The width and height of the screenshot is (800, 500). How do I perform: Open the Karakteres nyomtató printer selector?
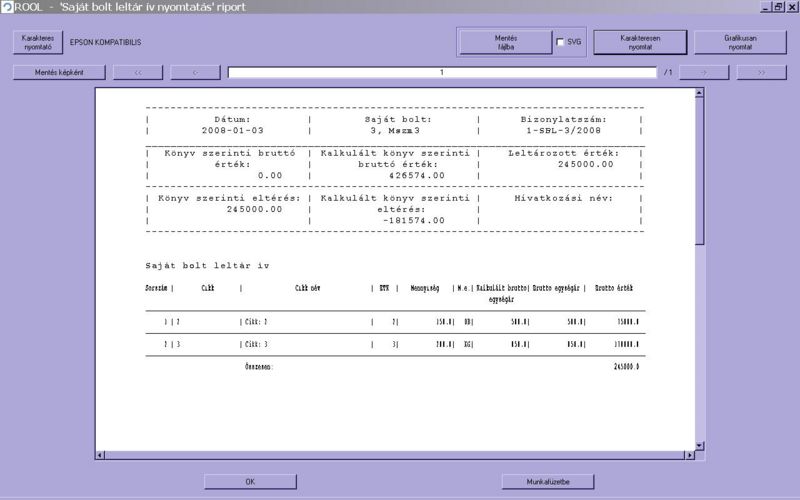click(38, 42)
